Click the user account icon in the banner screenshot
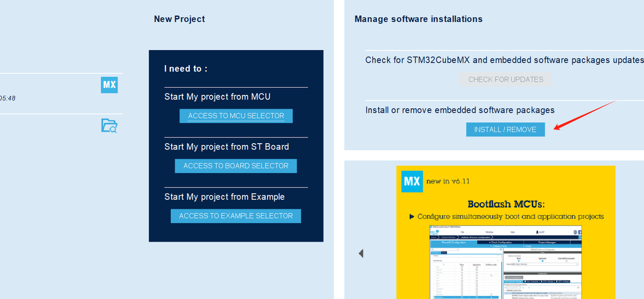Image resolution: width=644 pixels, height=299 pixels. 537,232
